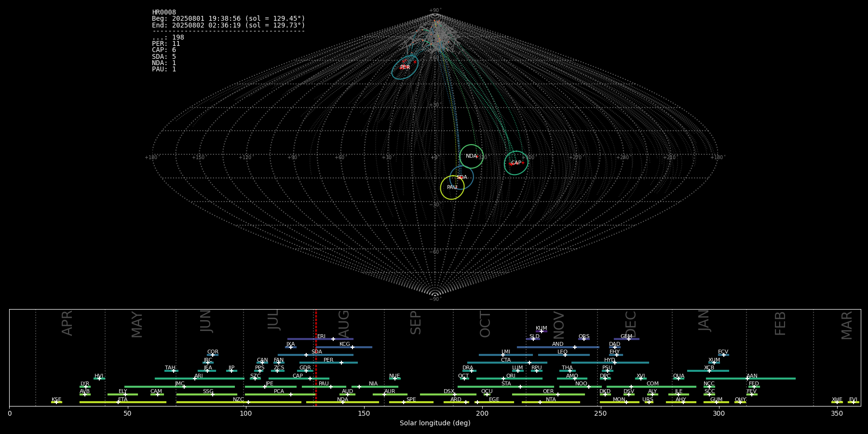Screen dimensions: 868x434
Task: Click the AAN shower label in timeline
Action: (752, 376)
